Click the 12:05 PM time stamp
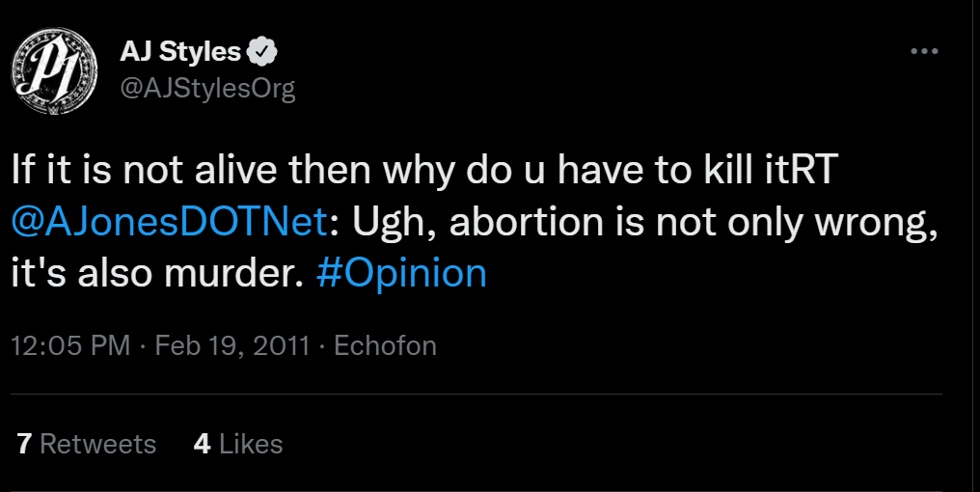The image size is (980, 492). pos(70,345)
